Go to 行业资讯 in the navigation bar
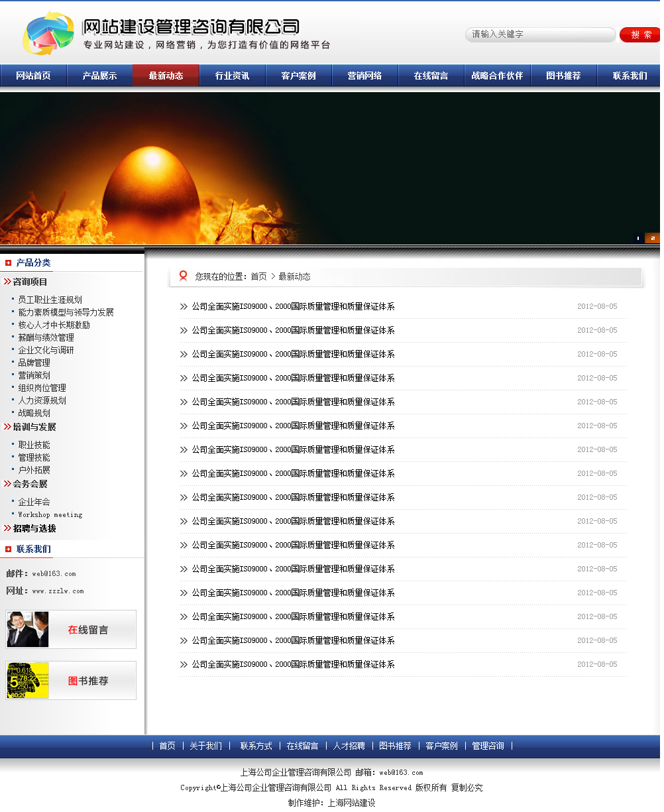 pos(232,76)
